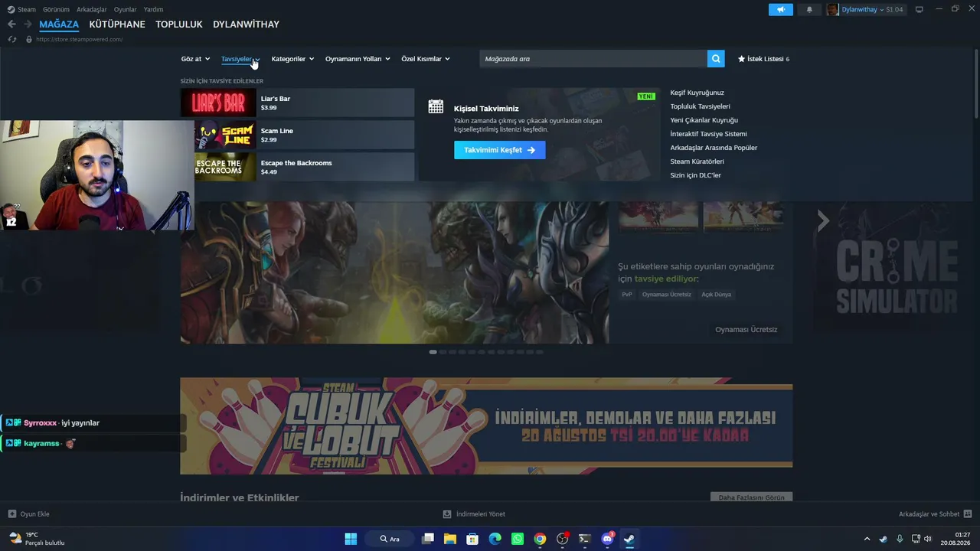Open the DYLANWİTHAY profile tab

click(246, 24)
